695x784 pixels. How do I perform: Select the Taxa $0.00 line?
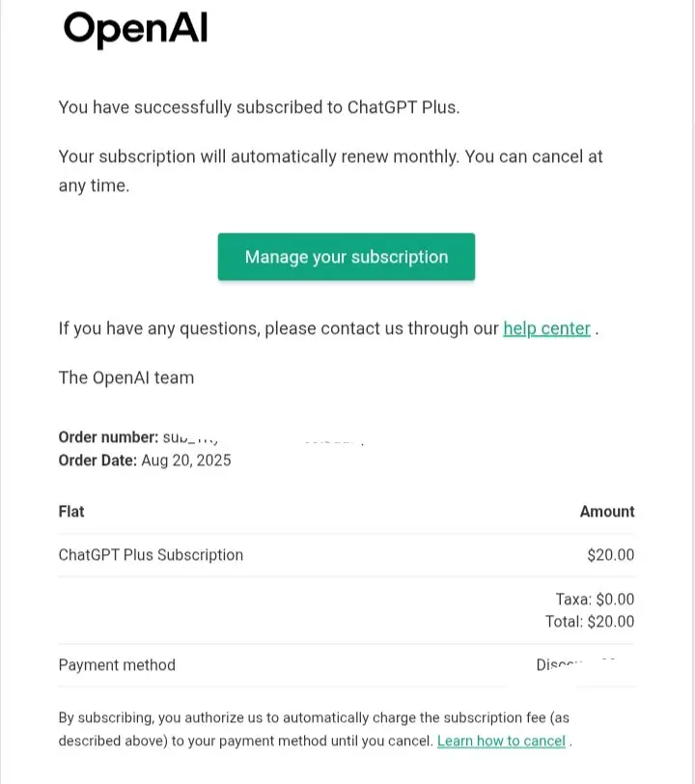click(595, 599)
